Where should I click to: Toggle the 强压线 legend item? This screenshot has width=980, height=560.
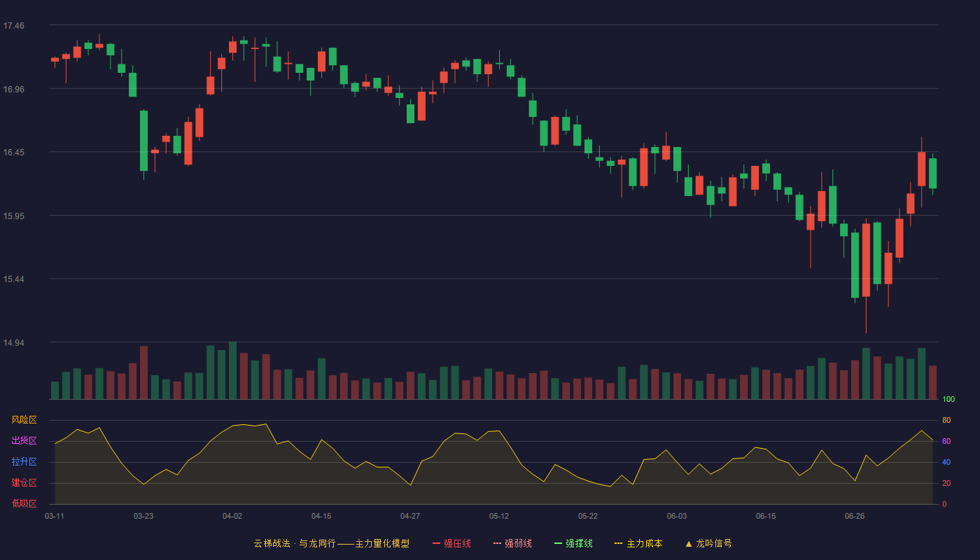point(451,543)
